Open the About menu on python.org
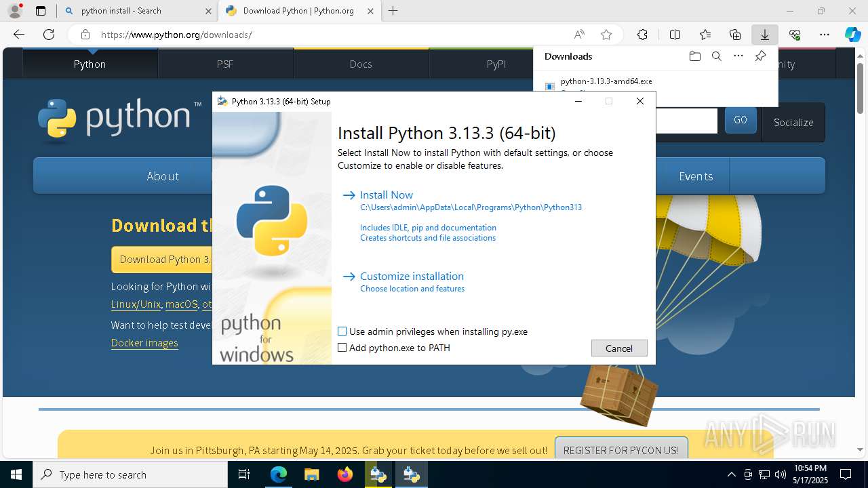Screen dimensions: 868x488 coord(163,176)
